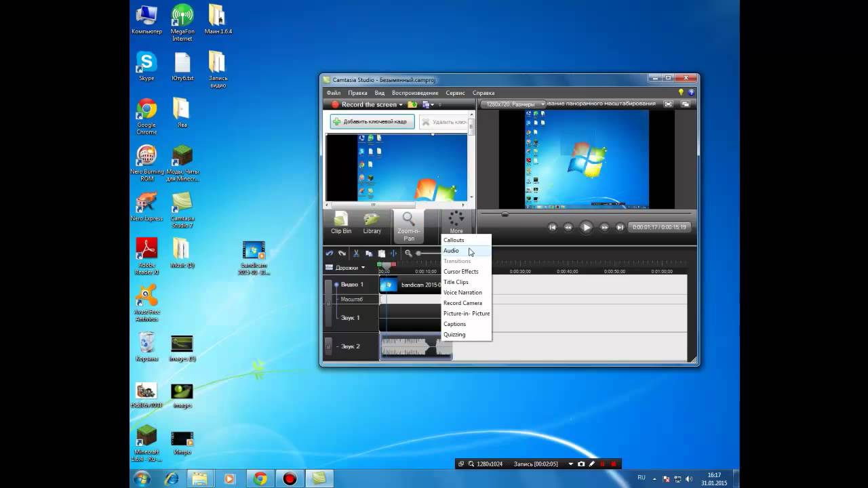Copy the timeline selection

click(x=369, y=253)
